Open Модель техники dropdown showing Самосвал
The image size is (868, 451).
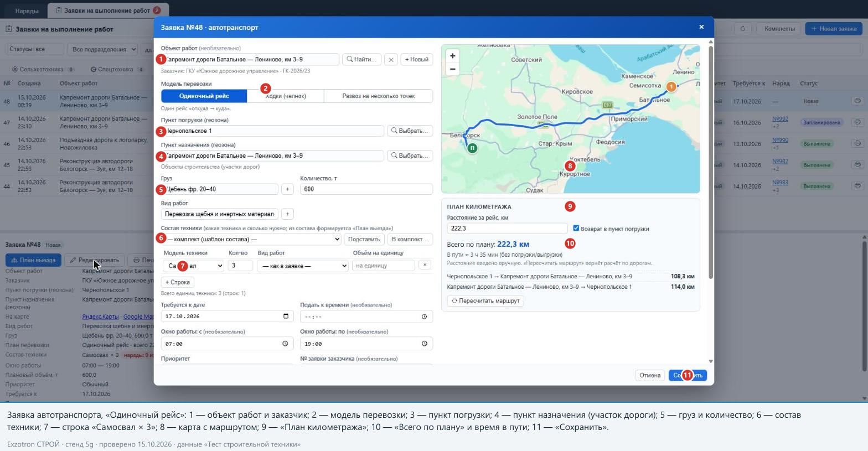(x=194, y=266)
